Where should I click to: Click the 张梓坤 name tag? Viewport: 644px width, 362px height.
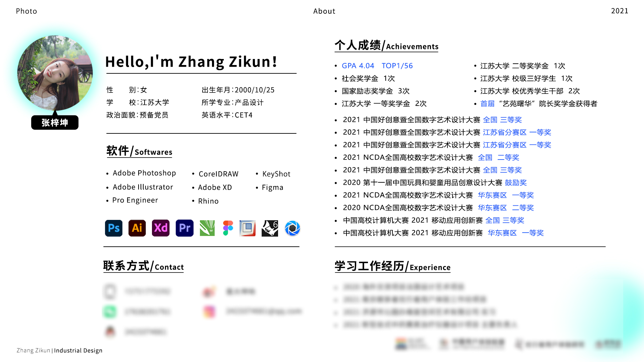coord(55,122)
